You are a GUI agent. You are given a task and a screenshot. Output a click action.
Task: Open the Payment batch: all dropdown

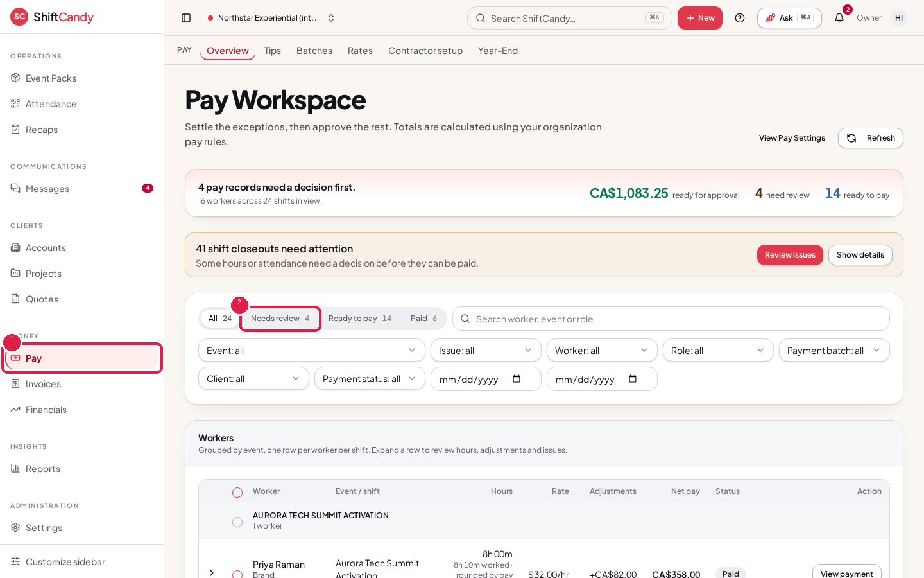click(x=834, y=350)
